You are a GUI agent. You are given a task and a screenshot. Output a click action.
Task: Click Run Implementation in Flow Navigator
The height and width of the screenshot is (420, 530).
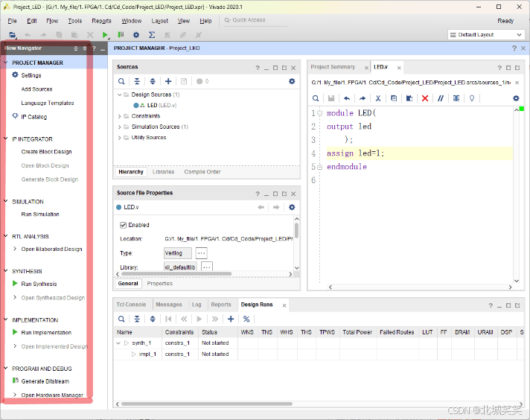pos(46,332)
